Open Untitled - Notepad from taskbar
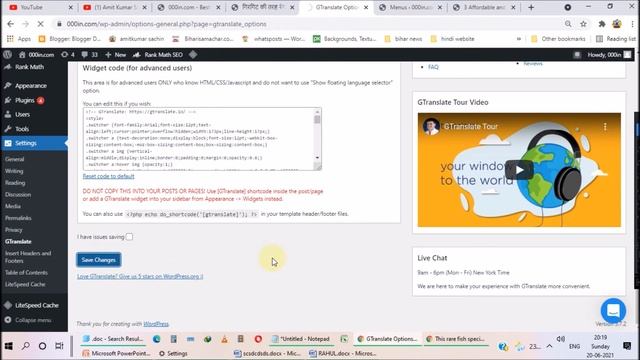Image resolution: width=640 pixels, height=360 pixels. [x=301, y=339]
